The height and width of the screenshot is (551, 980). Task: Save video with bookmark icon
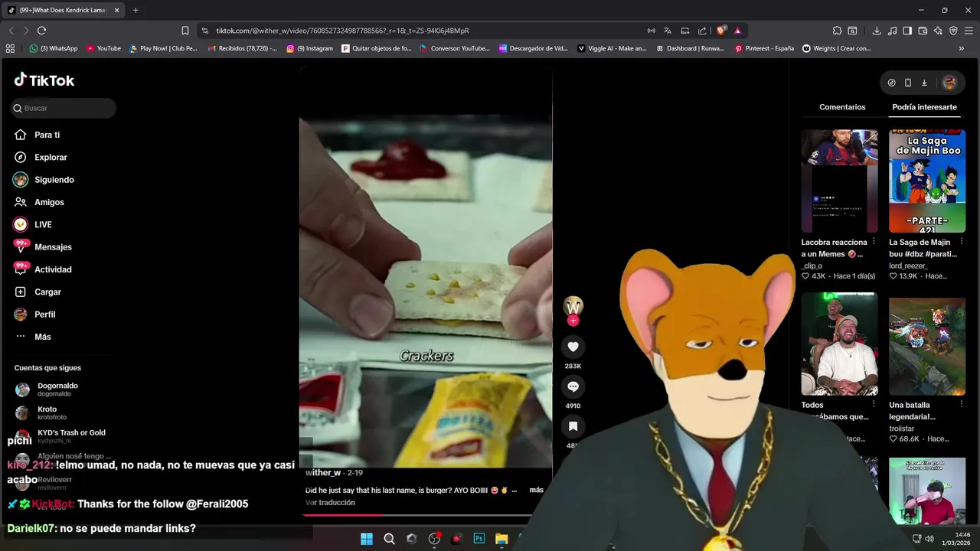(x=573, y=426)
